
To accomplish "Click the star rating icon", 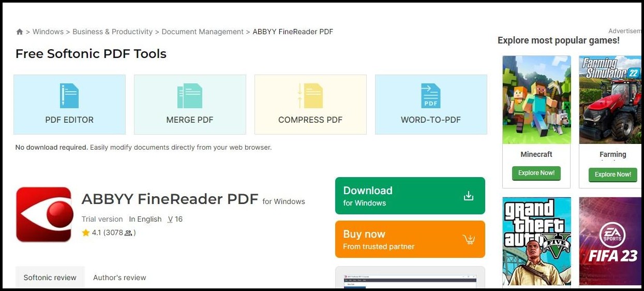I will [x=86, y=233].
